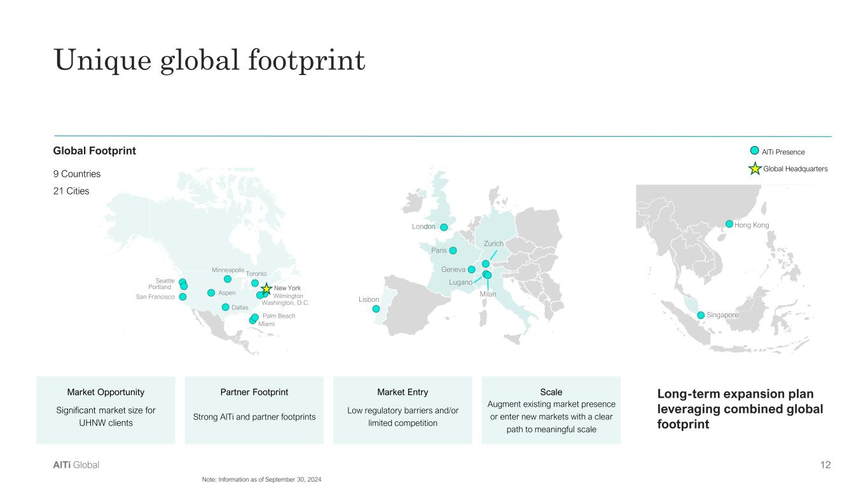Click the "Scale" card heading
The width and height of the screenshot is (868, 488).
551,392
